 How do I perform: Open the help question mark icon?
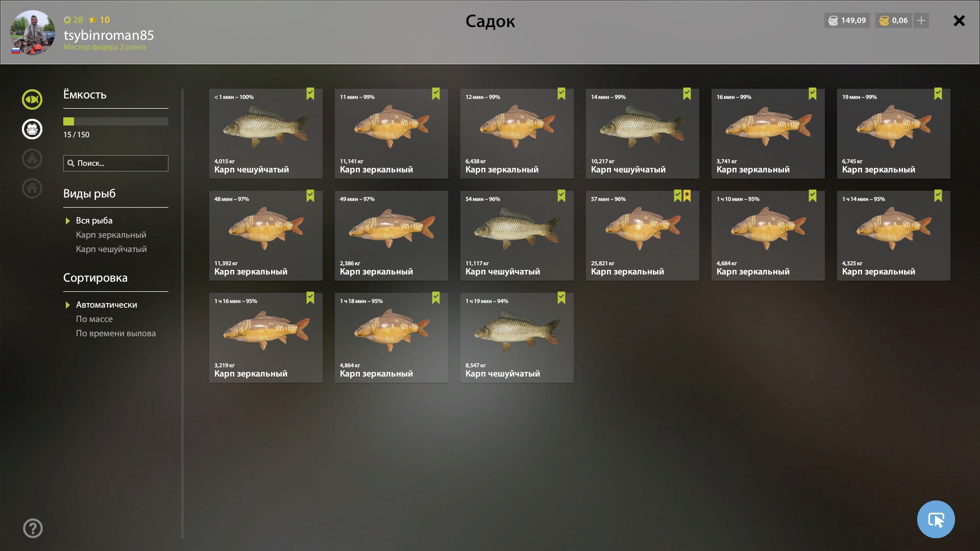[x=33, y=528]
